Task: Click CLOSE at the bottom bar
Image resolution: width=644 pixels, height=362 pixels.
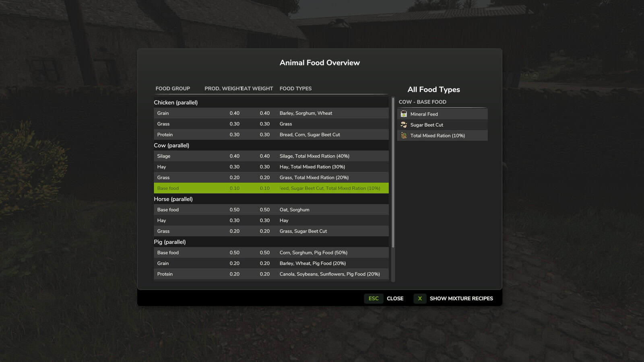Action: [x=395, y=298]
